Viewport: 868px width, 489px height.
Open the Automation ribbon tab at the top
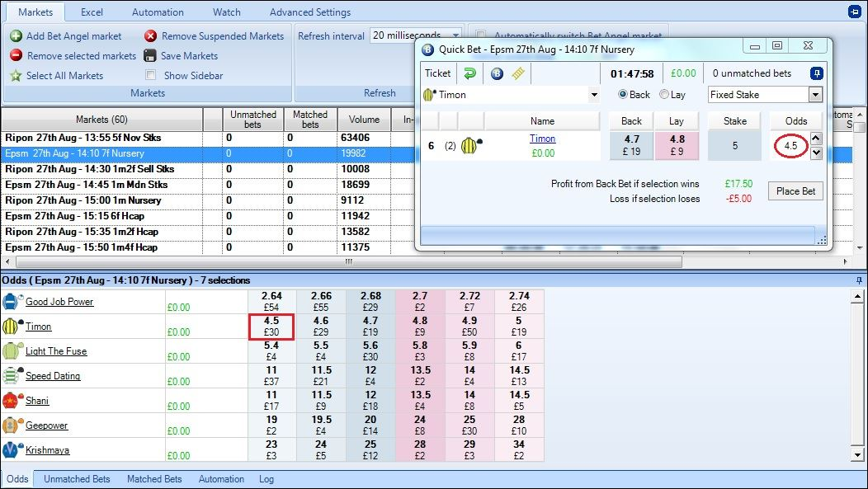(x=158, y=12)
